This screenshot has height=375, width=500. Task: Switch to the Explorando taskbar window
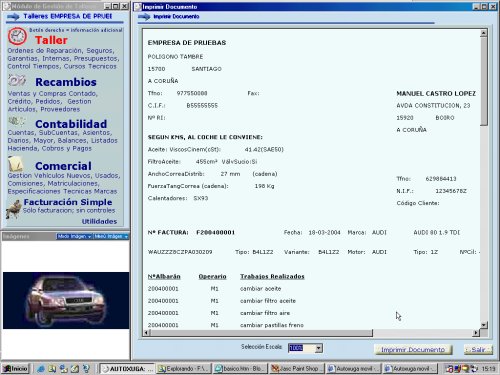(x=184, y=369)
